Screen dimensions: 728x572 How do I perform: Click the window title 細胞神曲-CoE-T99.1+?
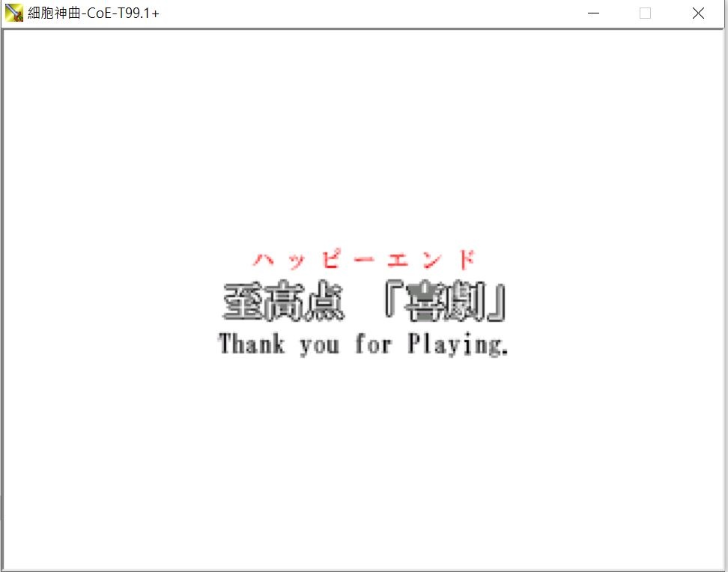click(x=94, y=13)
